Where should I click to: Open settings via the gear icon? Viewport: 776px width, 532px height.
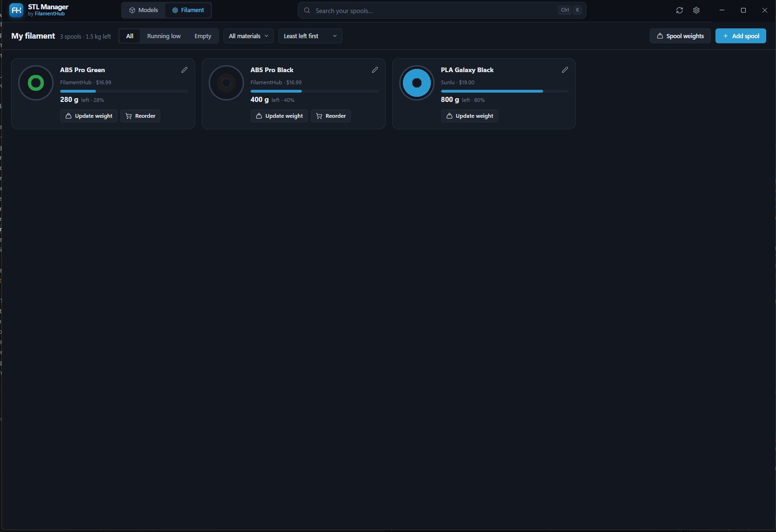point(696,10)
